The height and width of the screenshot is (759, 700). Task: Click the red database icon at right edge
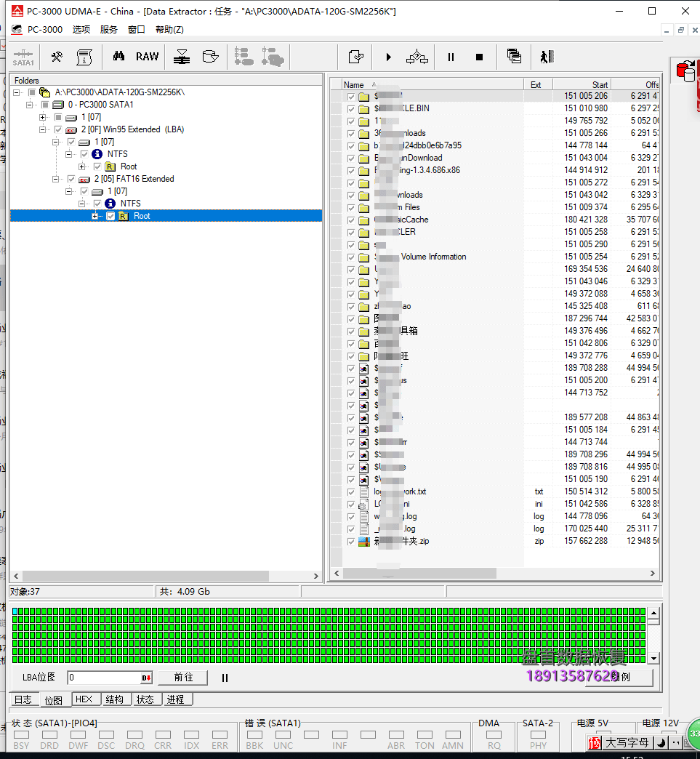(x=685, y=71)
